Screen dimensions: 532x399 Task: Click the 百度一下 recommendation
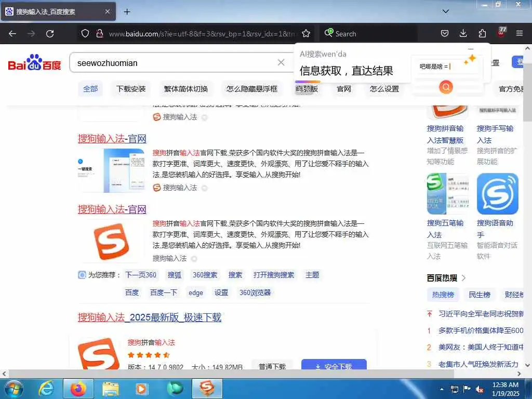[164, 292]
